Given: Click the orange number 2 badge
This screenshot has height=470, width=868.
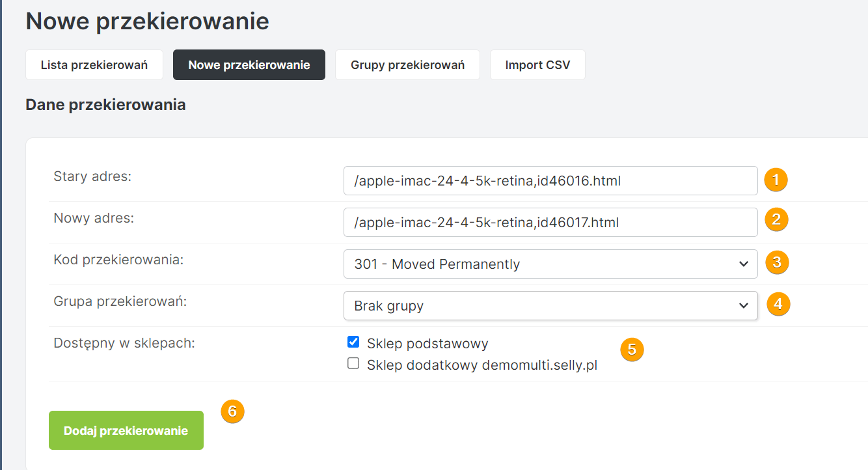Looking at the screenshot, I should tap(776, 220).
